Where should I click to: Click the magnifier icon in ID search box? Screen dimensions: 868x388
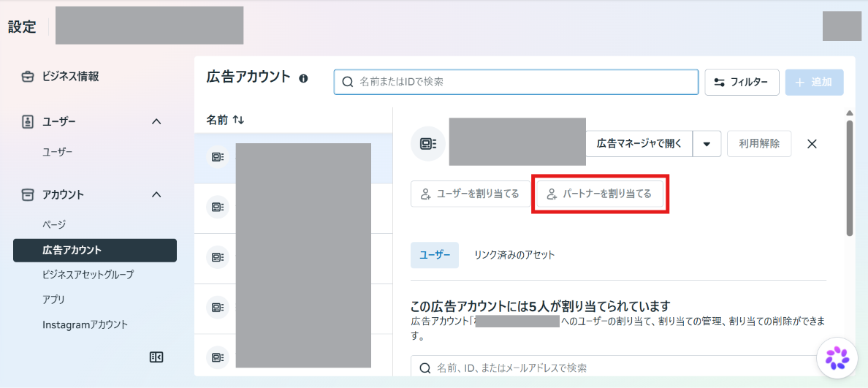click(x=348, y=82)
